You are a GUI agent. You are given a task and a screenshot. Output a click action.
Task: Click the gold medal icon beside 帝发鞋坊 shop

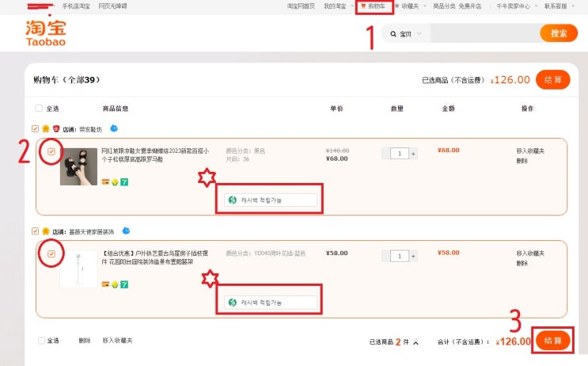(x=46, y=129)
